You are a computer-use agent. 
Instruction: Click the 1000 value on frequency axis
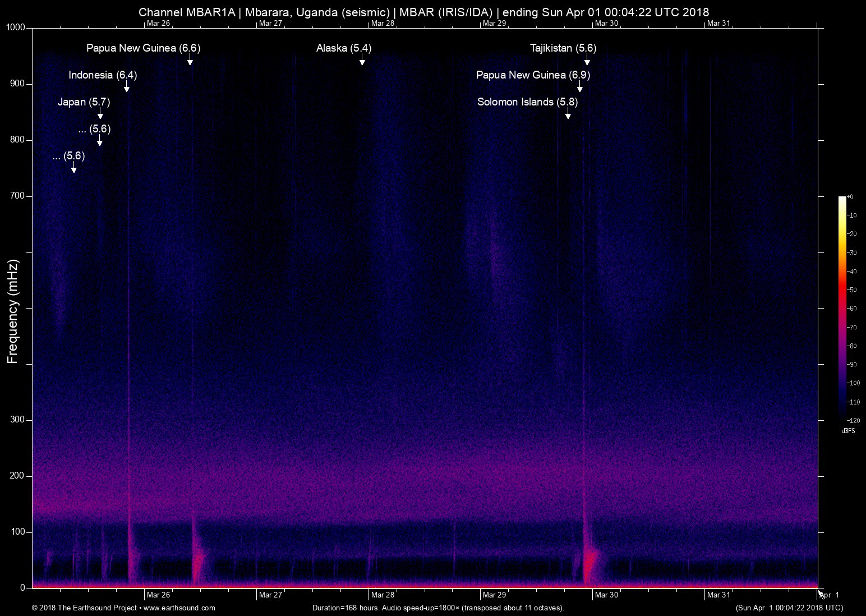pyautogui.click(x=15, y=27)
